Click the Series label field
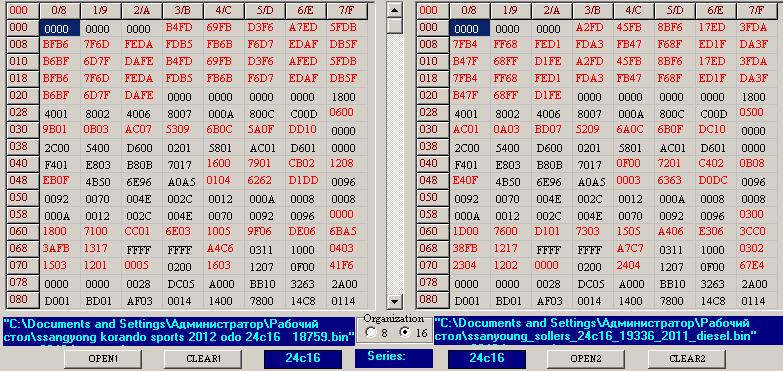Viewport: 783px width, 371px height. click(x=393, y=357)
